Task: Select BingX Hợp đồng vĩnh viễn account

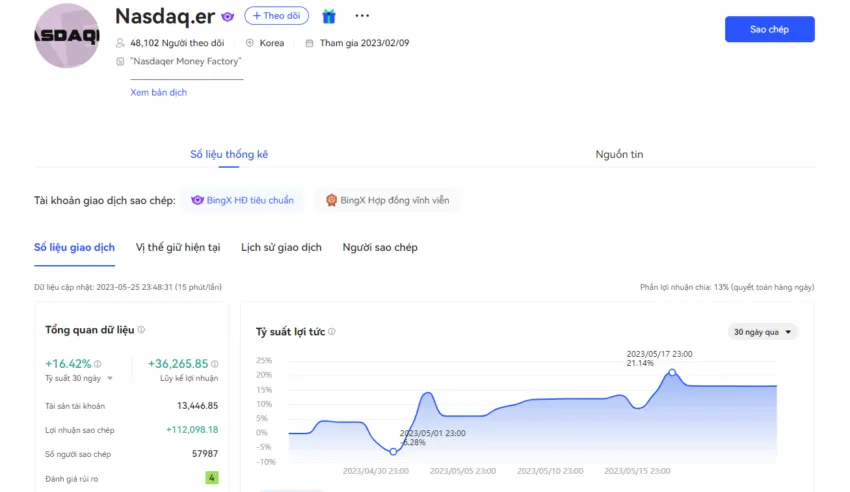Action: pos(388,200)
